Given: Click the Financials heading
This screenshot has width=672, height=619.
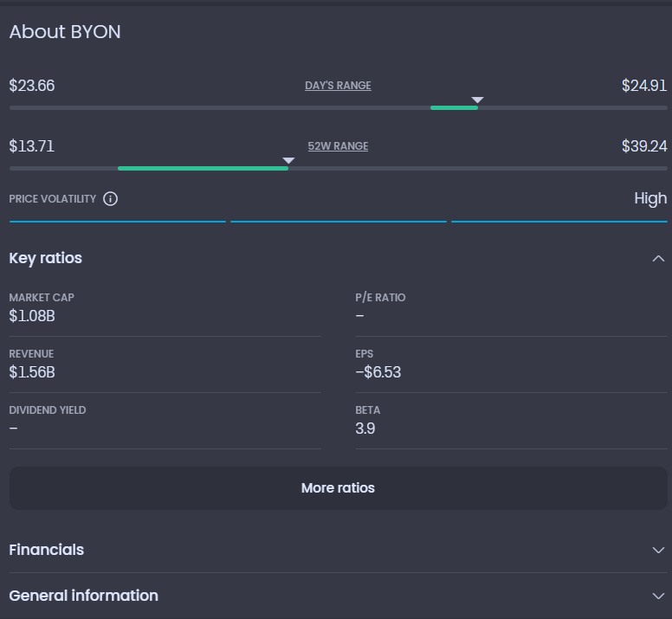Looking at the screenshot, I should coord(47,550).
